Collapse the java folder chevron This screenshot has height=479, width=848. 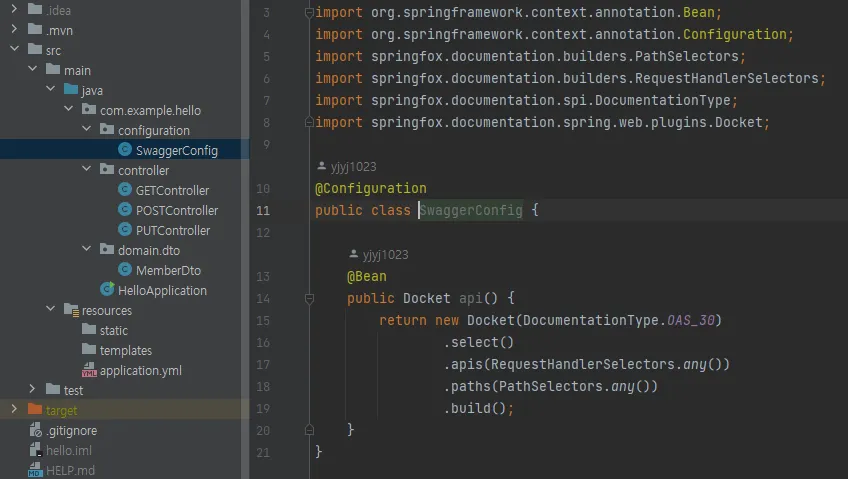tap(50, 89)
